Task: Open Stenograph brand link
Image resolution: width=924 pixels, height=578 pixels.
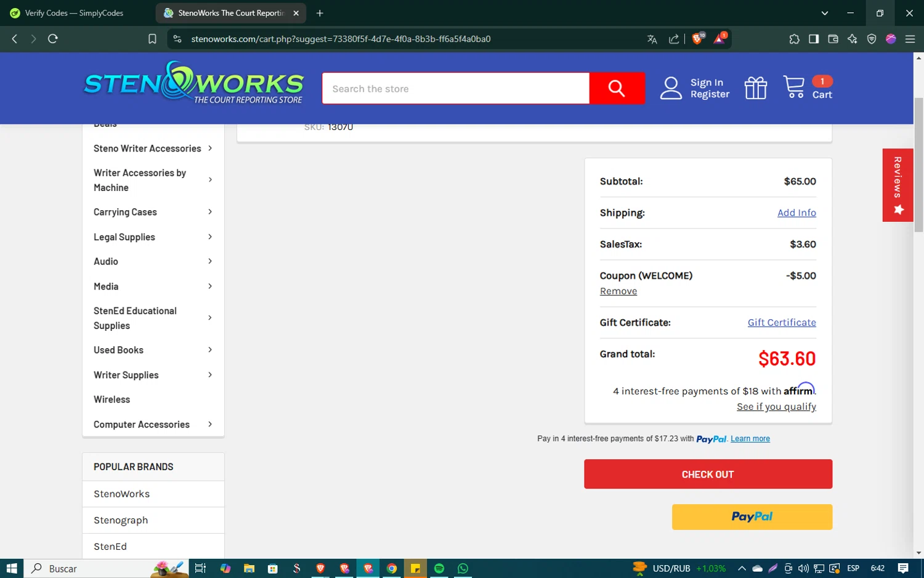Action: pyautogui.click(x=121, y=520)
